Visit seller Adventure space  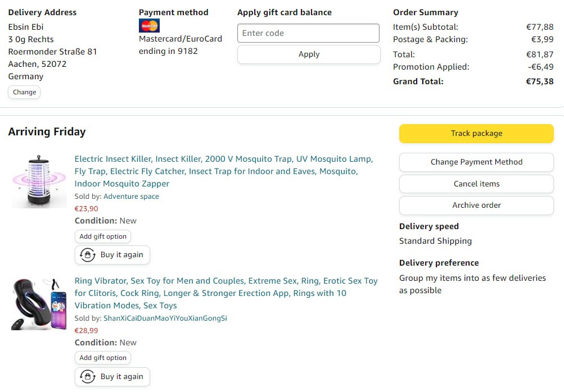tap(131, 197)
